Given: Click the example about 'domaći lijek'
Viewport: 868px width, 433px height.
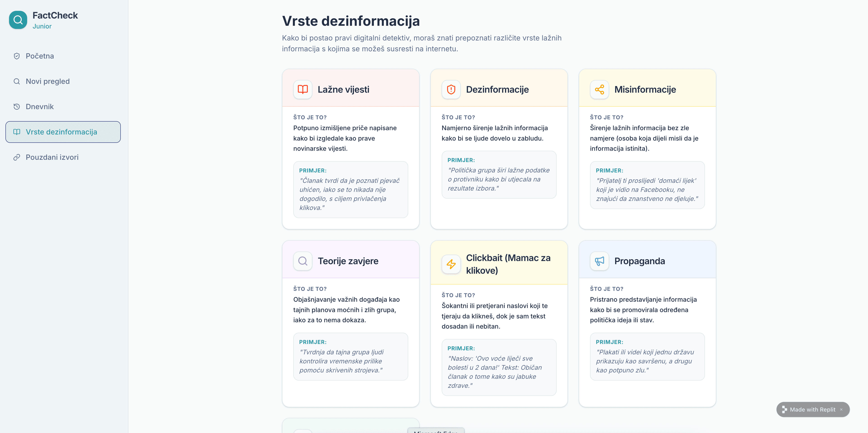Looking at the screenshot, I should [x=647, y=190].
